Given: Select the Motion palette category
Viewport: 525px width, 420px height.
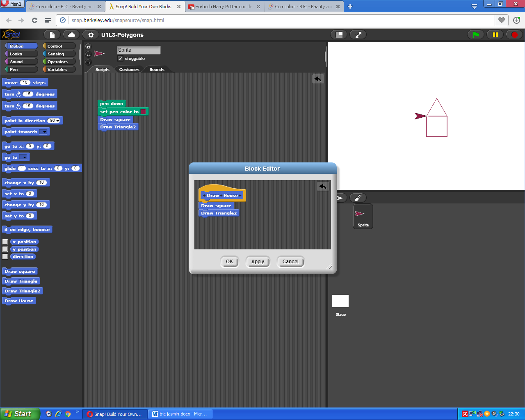Looking at the screenshot, I should coord(21,46).
